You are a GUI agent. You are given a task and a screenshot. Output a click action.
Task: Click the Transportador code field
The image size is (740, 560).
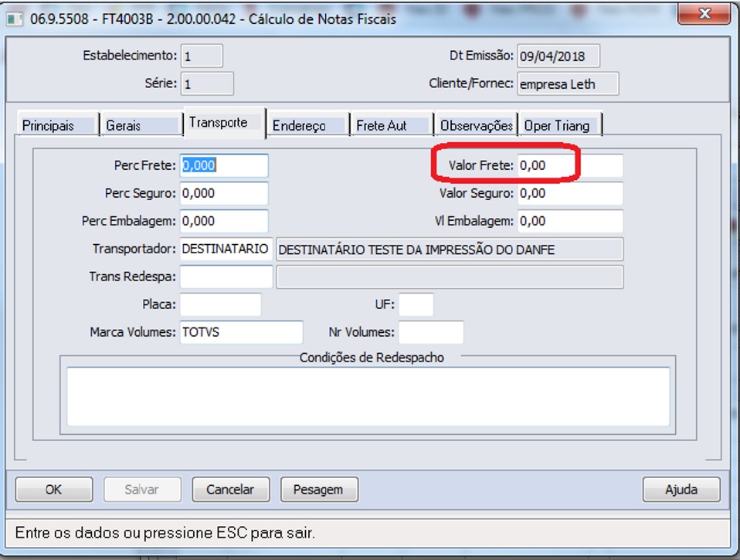[x=226, y=249]
